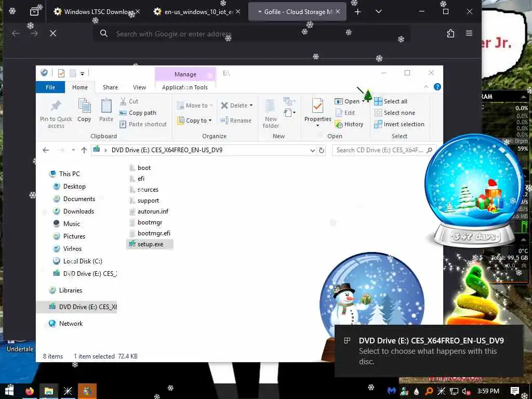The width and height of the screenshot is (532, 399).
Task: Go up one folder level
Action: coord(84,150)
